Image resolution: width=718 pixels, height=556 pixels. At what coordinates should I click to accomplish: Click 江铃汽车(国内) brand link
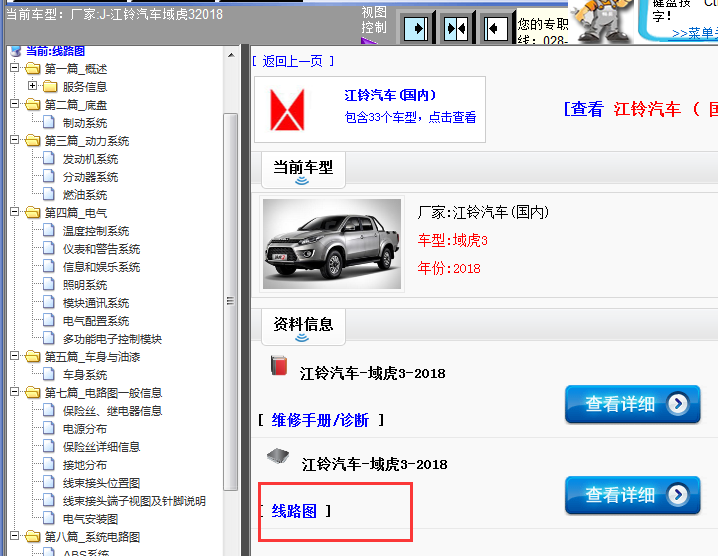[x=390, y=95]
